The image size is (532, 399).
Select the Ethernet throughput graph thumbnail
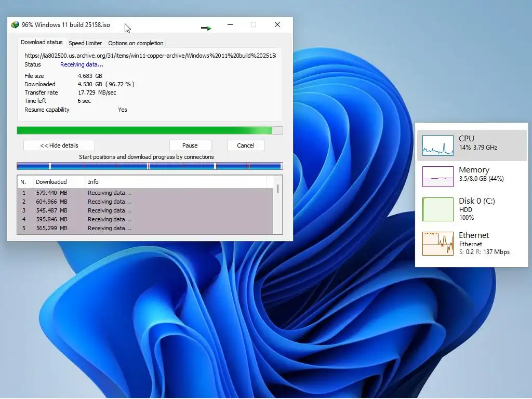point(437,244)
